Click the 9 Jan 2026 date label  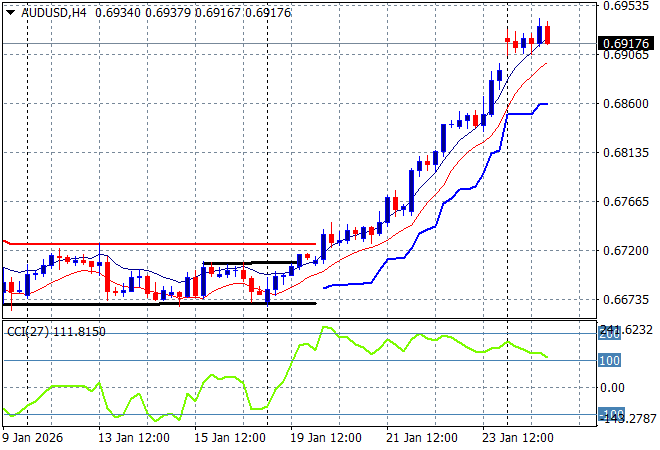tap(35, 437)
